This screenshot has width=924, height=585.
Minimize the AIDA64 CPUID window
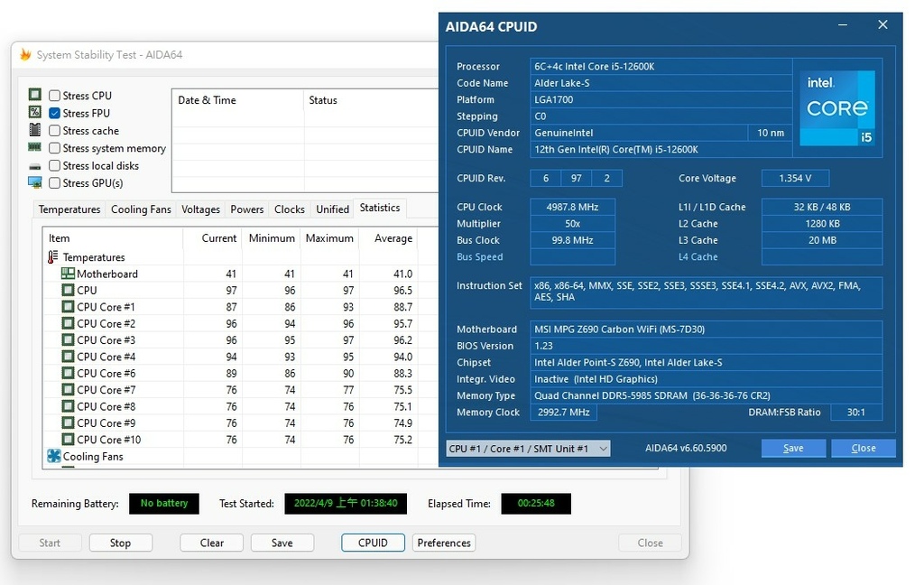tap(843, 24)
